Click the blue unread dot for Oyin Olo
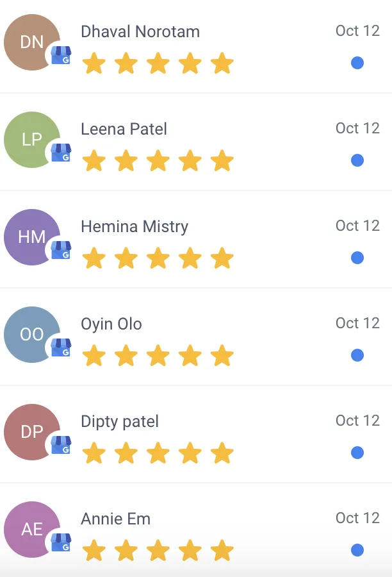The image size is (392, 577). (357, 355)
